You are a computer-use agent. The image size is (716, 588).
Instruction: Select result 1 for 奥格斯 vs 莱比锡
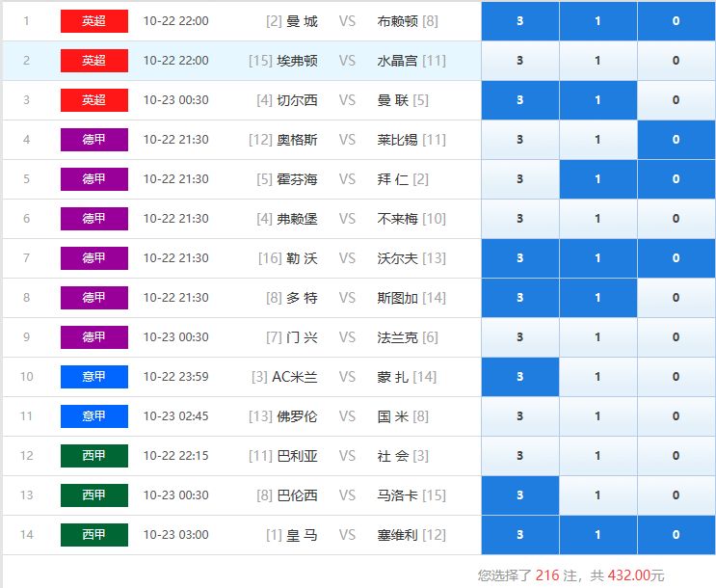coord(598,140)
